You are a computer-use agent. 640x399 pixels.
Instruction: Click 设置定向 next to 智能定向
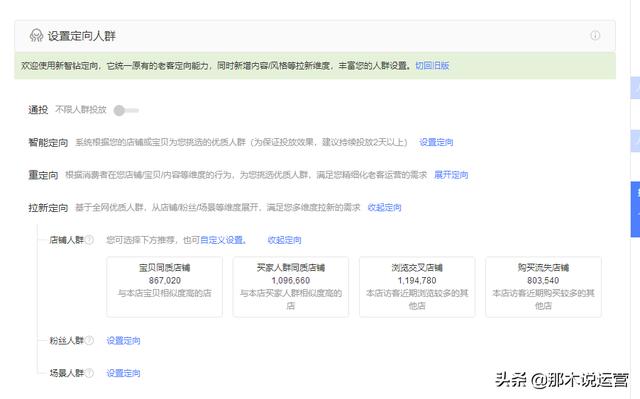tap(436, 142)
